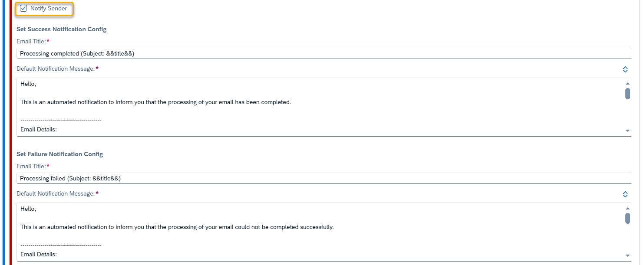Click the failure message scrollbar thumb
This screenshot has height=265, width=644.
point(627,219)
